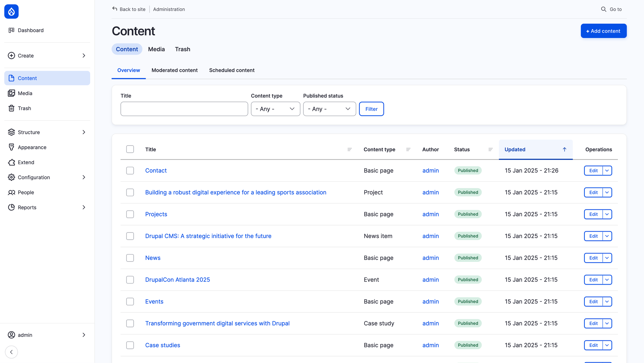
Task: Click the Add content button
Action: tap(603, 31)
